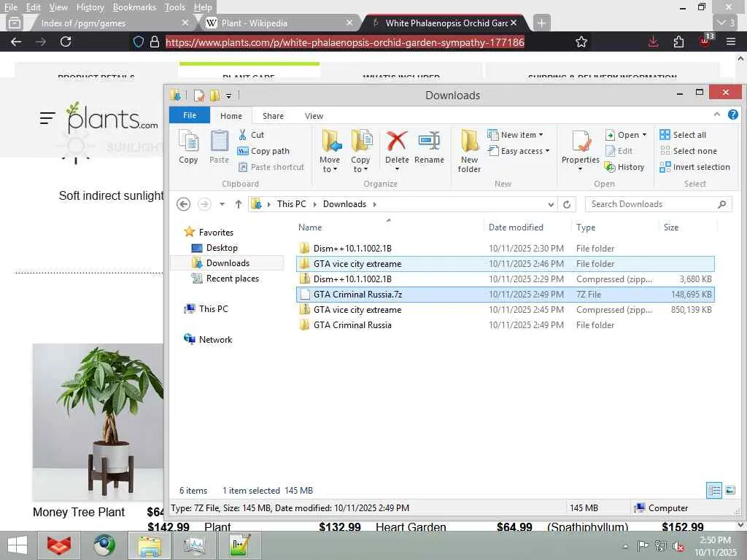Click the Firefox URL address bar
The height and width of the screenshot is (560, 747).
[x=344, y=42]
